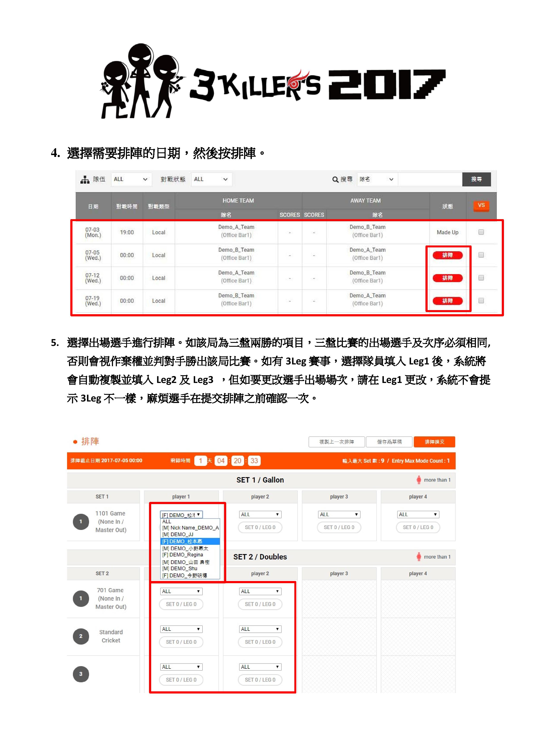Screen dimensions: 535x756
Task: Click the days remaining counter showing 1
Action: pos(201,461)
